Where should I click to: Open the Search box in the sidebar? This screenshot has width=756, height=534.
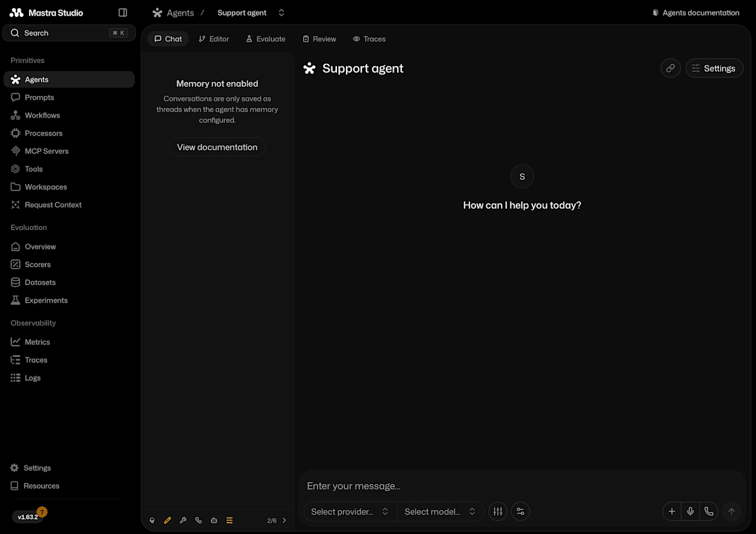[69, 33]
